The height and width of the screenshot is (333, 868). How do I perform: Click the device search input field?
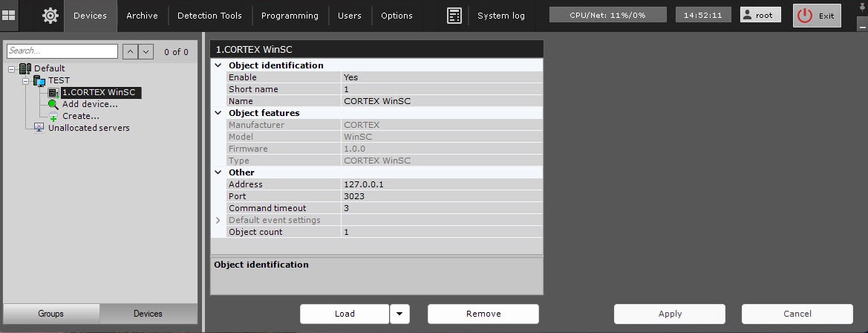tap(62, 51)
